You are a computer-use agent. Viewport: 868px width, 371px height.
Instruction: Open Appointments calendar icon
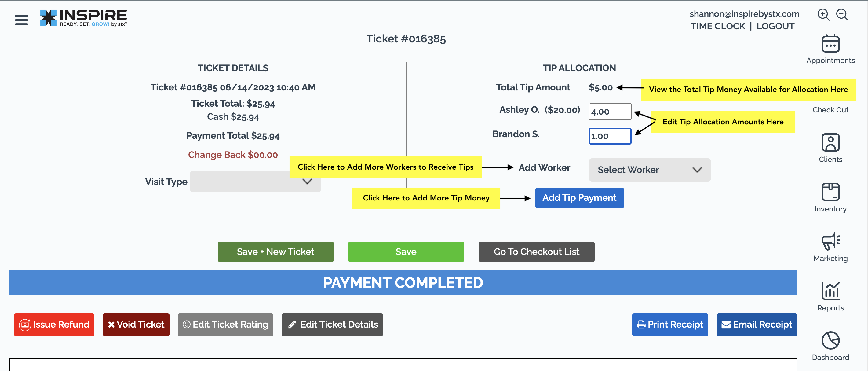tap(831, 43)
